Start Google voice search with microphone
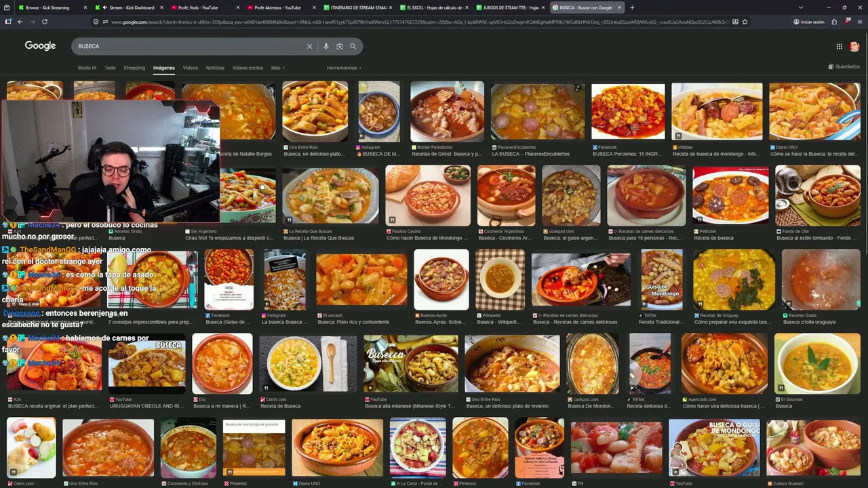This screenshot has height=488, width=868. click(x=326, y=46)
